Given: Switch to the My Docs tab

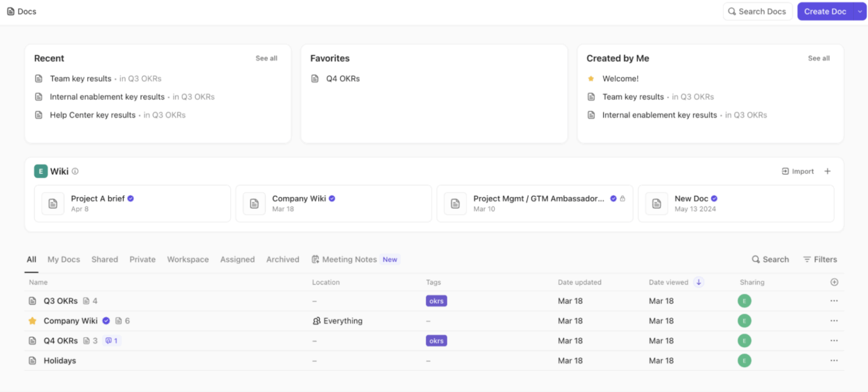Looking at the screenshot, I should (x=63, y=259).
